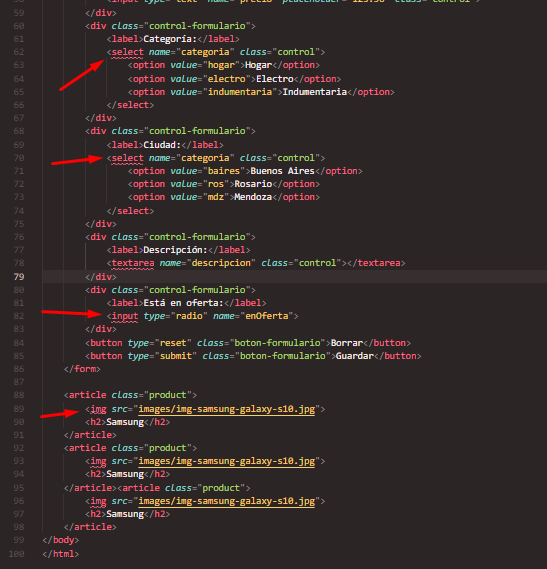Click the "mdz" value string

(x=216, y=197)
